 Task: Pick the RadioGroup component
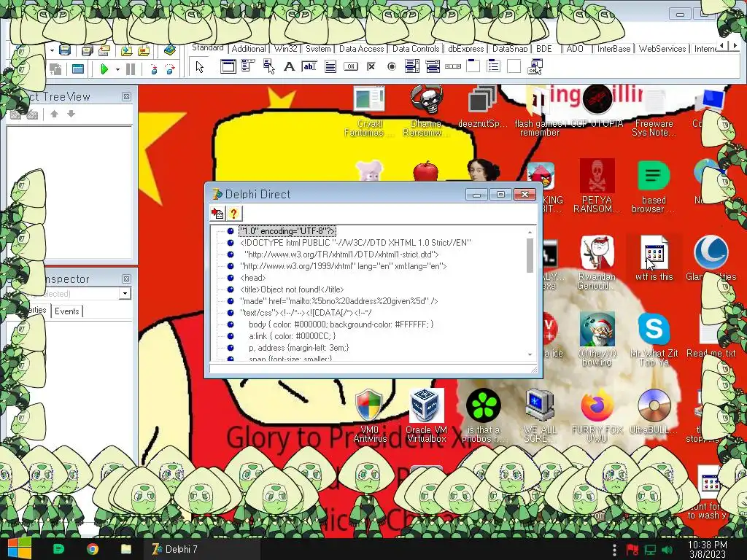coord(494,66)
